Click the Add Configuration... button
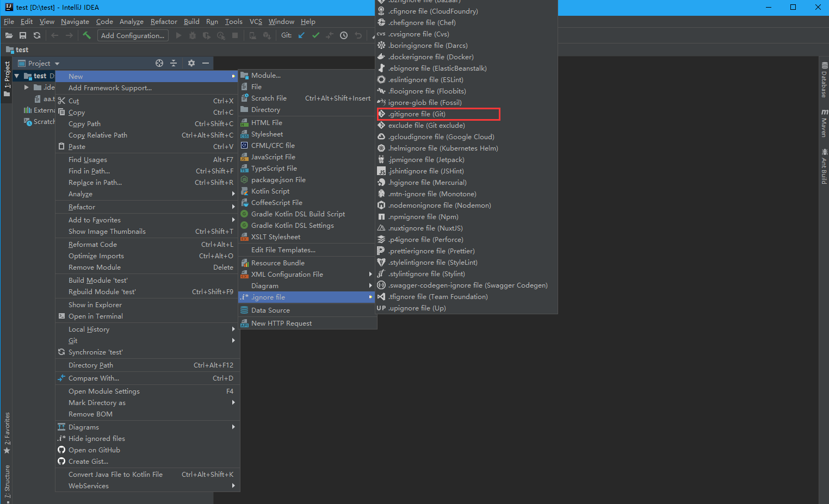This screenshot has height=504, width=829. pyautogui.click(x=133, y=35)
